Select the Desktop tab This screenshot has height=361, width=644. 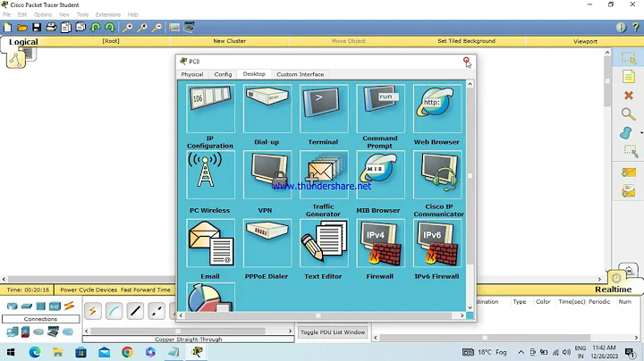(254, 74)
